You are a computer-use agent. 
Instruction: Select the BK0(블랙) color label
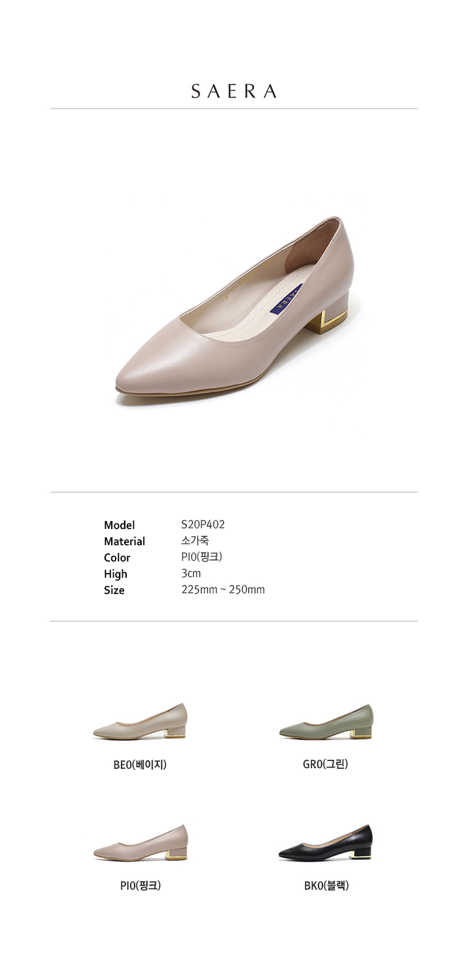click(326, 885)
